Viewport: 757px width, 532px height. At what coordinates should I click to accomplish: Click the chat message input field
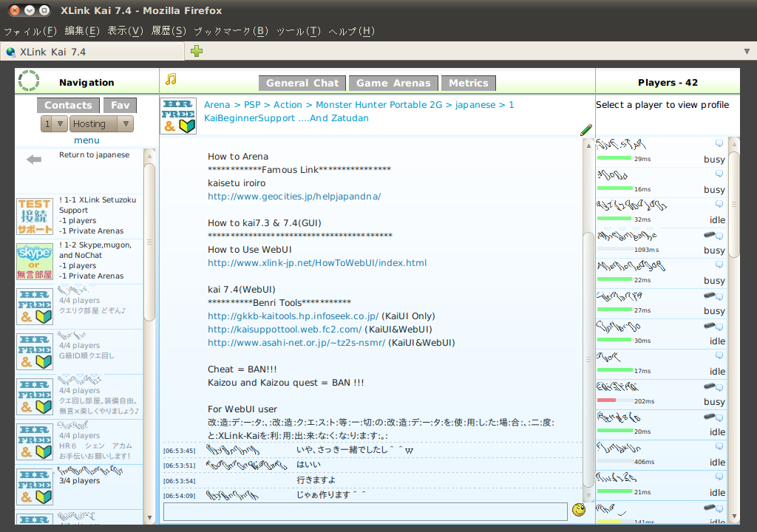[365, 512]
